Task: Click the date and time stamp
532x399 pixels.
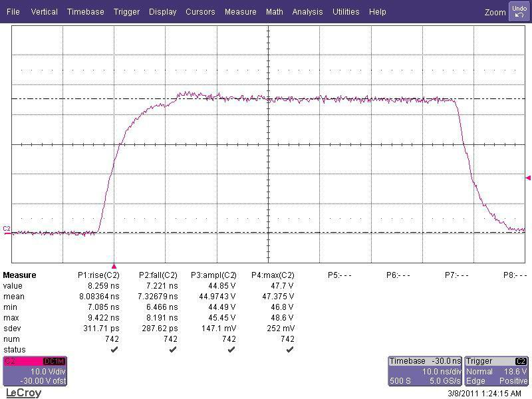Action: click(485, 394)
